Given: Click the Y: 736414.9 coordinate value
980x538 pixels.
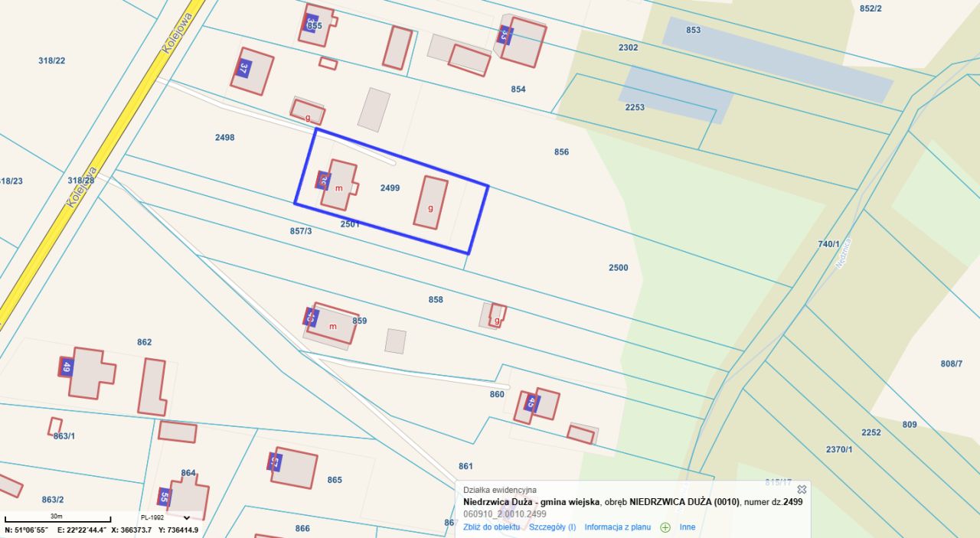Looking at the screenshot, I should (x=178, y=530).
